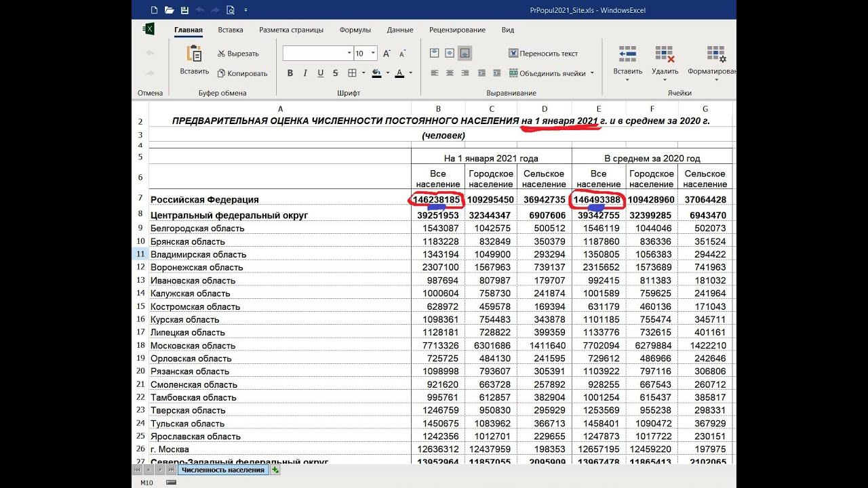The height and width of the screenshot is (488, 868).
Task: Open file using the folder icon
Action: [169, 10]
